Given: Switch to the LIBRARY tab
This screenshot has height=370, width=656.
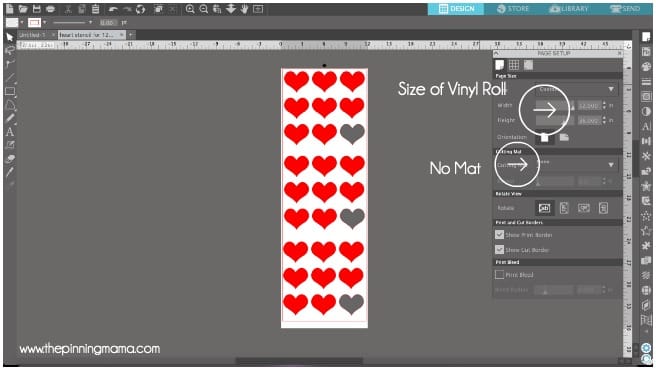Looking at the screenshot, I should 569,9.
